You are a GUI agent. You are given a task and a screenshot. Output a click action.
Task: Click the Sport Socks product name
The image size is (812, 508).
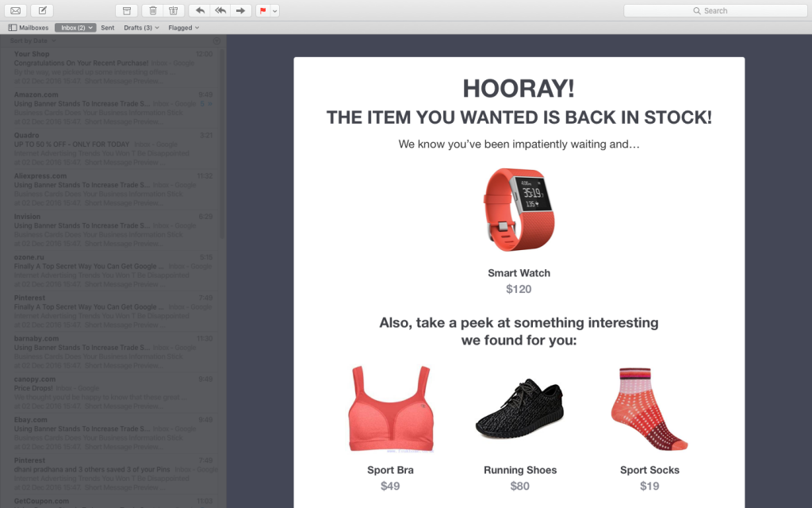click(x=649, y=470)
